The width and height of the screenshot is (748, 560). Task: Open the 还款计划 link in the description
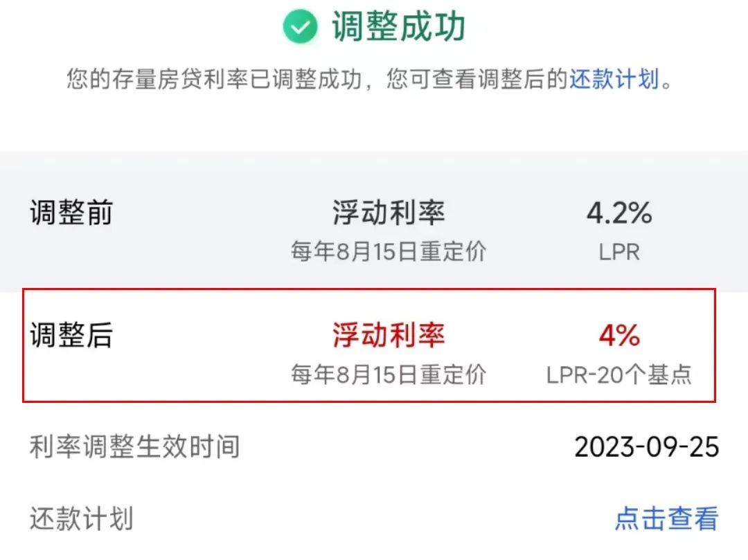tap(614, 79)
